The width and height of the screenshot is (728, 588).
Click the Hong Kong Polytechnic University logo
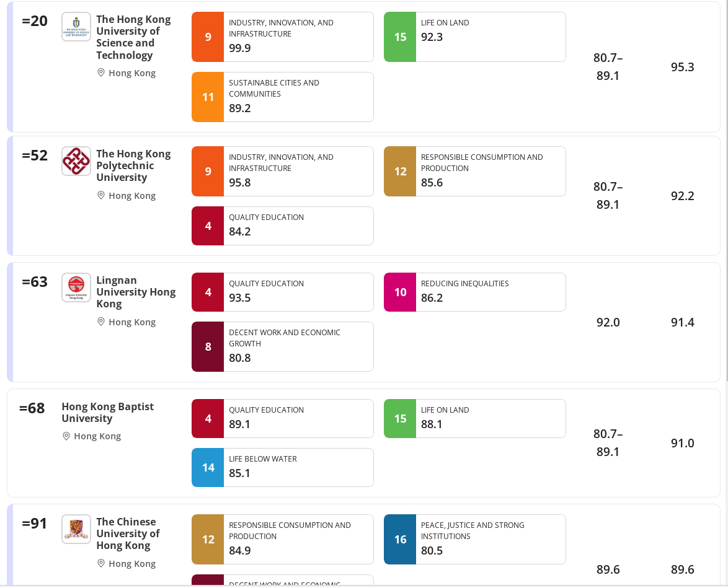pyautogui.click(x=76, y=162)
